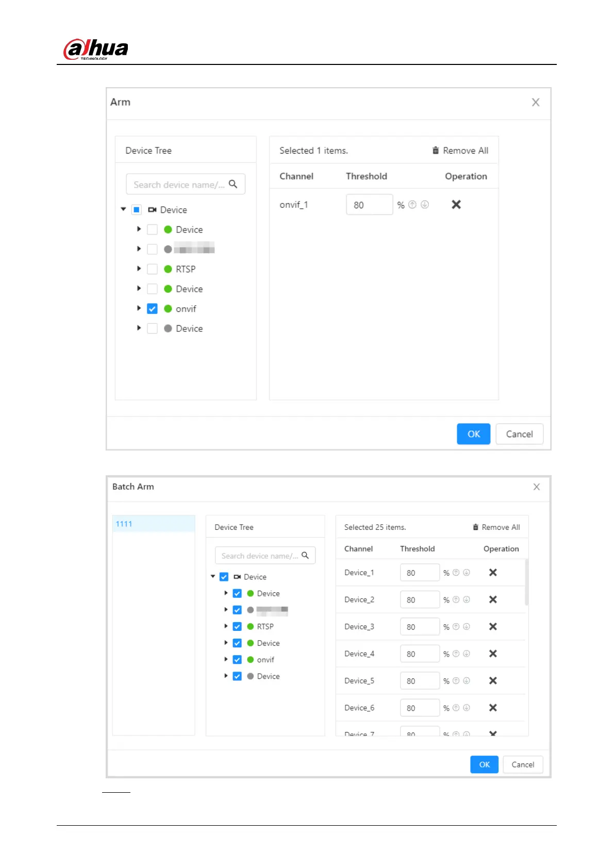Click the Device_1 threshold input field
614x868 pixels.
(x=419, y=573)
